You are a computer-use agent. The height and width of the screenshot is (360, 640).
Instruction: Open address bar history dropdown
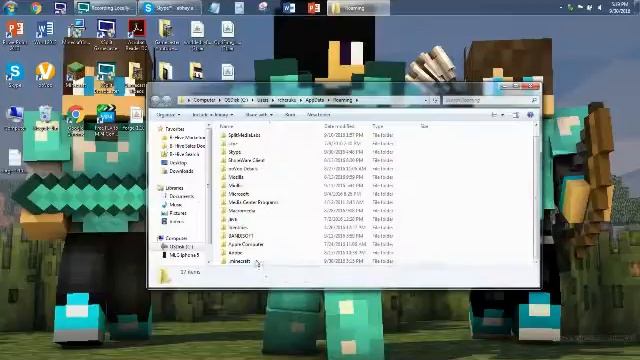coord(426,100)
